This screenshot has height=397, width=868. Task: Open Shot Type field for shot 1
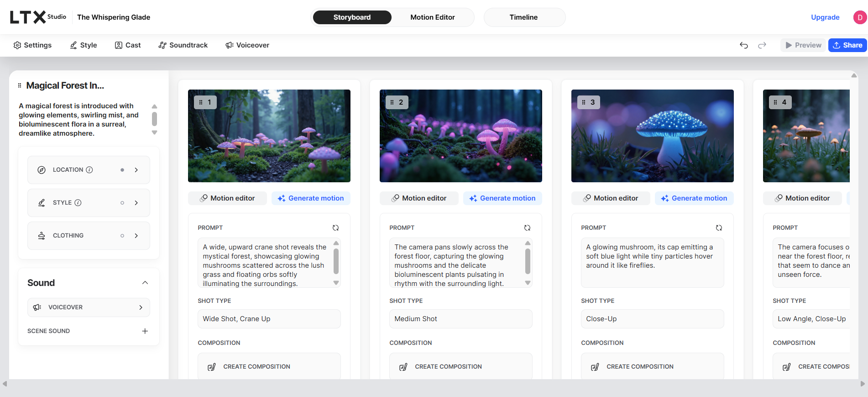pyautogui.click(x=269, y=319)
